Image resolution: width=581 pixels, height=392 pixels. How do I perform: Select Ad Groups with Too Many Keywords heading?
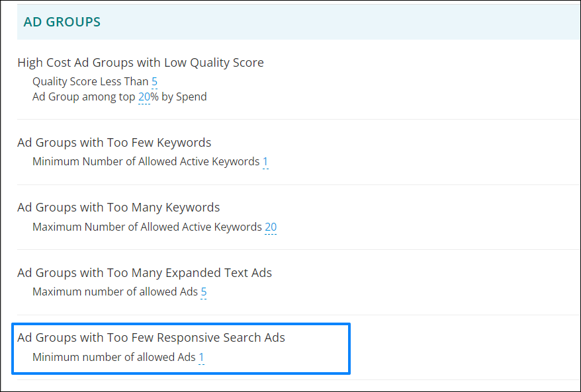tap(118, 208)
